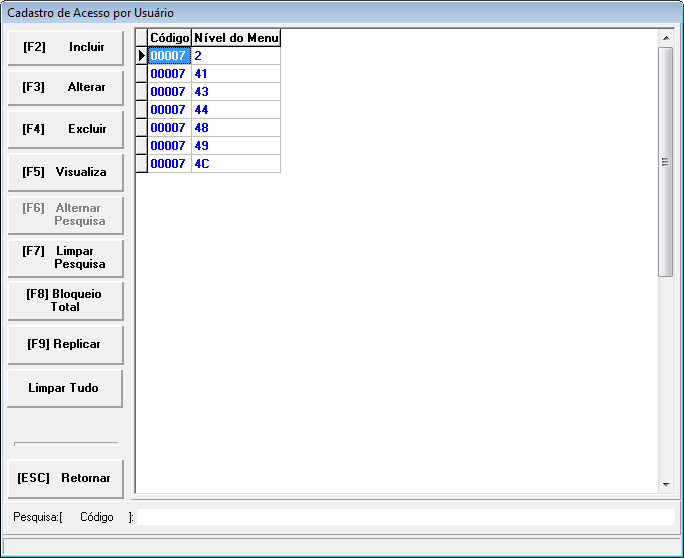Select the row with menu level 48
Viewport: 684px width, 558px height.
[x=235, y=128]
